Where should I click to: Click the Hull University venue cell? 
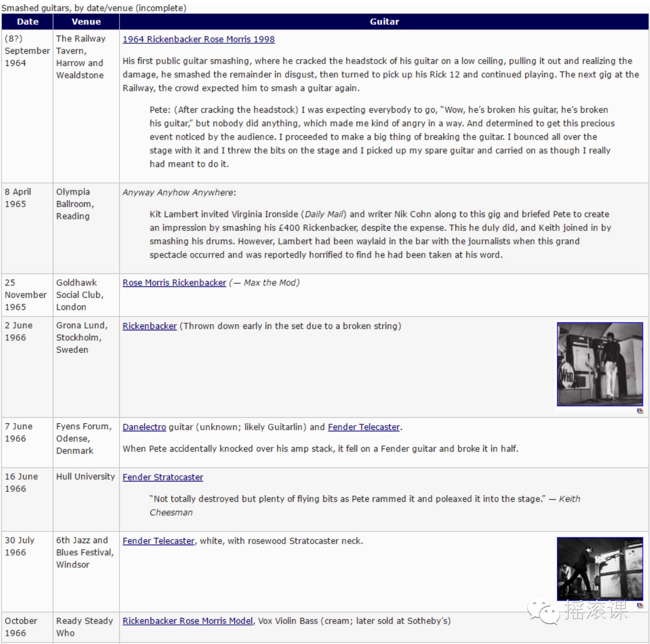pyautogui.click(x=86, y=500)
